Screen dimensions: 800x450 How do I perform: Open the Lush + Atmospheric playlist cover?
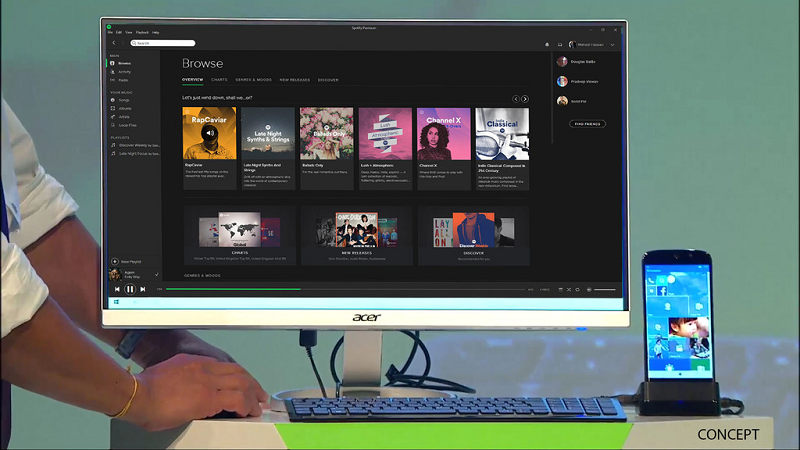click(x=385, y=134)
